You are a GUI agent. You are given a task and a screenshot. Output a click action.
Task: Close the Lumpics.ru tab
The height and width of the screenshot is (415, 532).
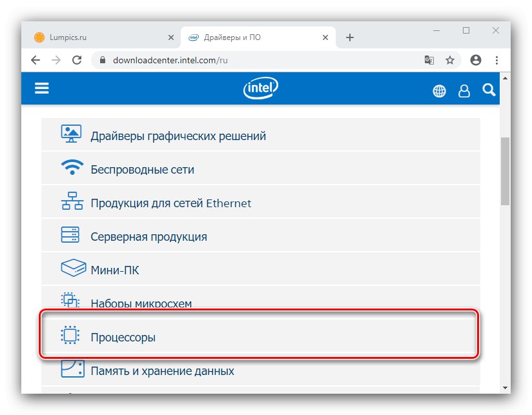171,37
